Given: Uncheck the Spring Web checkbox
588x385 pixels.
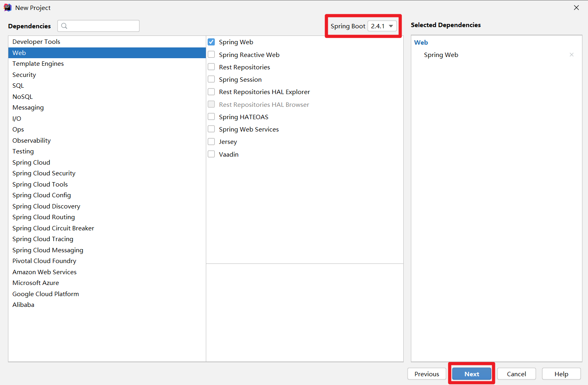Looking at the screenshot, I should pos(211,42).
